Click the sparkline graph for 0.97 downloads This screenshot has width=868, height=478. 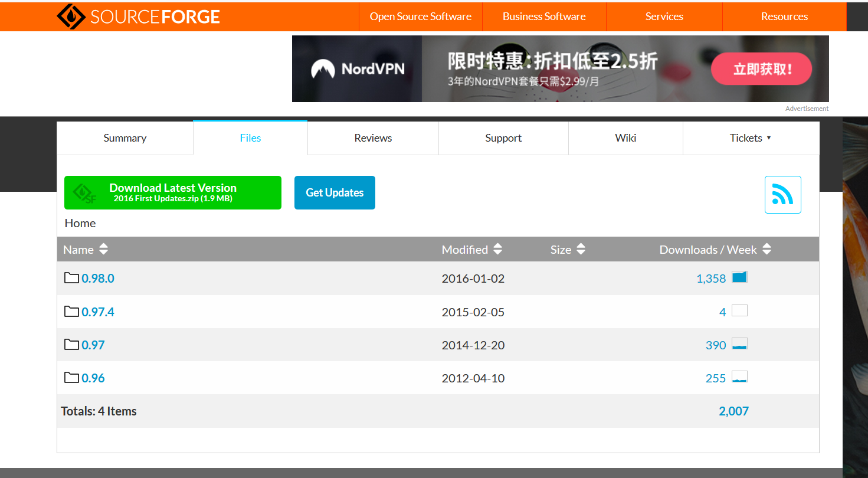click(x=740, y=343)
